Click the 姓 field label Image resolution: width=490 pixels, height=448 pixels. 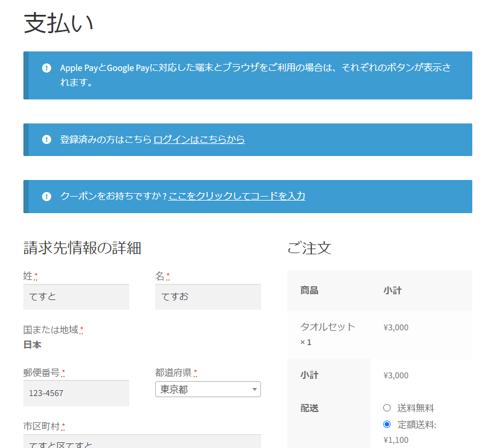coord(28,276)
